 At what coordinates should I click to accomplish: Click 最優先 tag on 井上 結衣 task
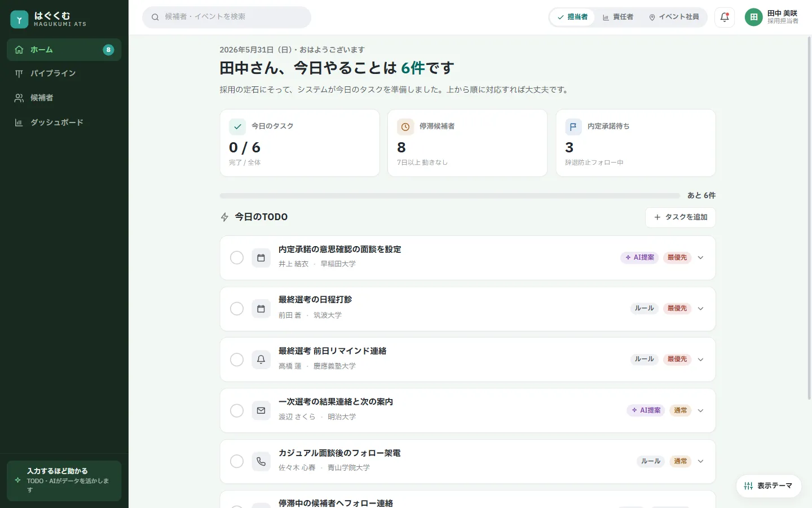coord(677,257)
